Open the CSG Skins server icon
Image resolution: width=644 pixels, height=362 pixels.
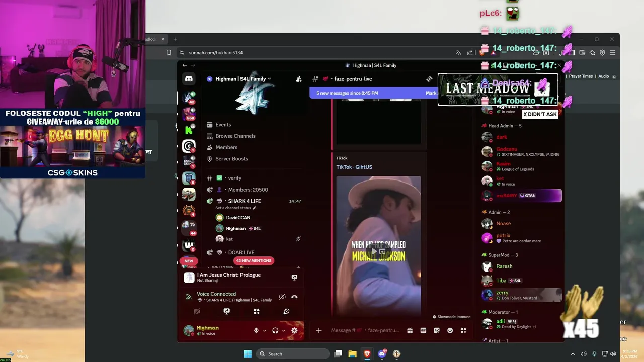[x=189, y=161]
